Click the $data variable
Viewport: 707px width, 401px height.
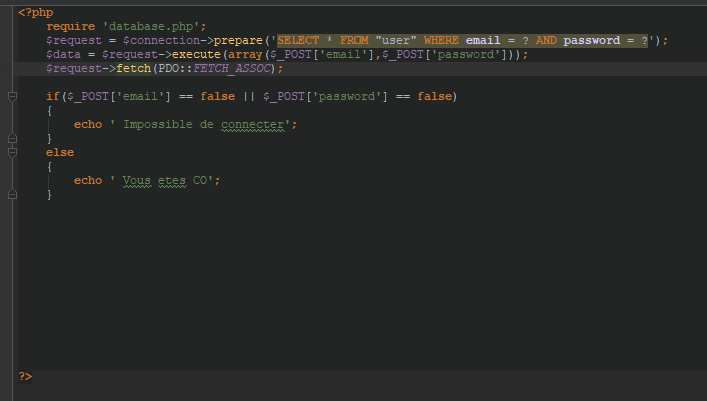tap(64, 55)
